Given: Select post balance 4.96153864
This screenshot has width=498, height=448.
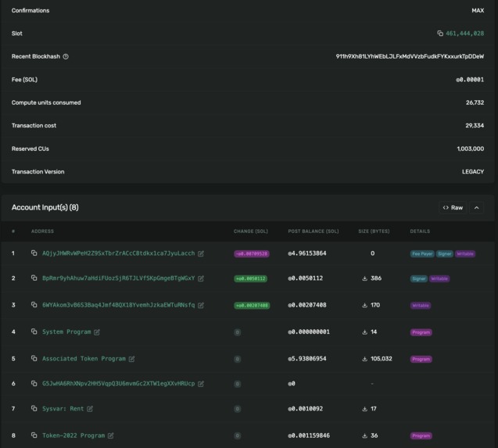Looking at the screenshot, I should [x=306, y=253].
